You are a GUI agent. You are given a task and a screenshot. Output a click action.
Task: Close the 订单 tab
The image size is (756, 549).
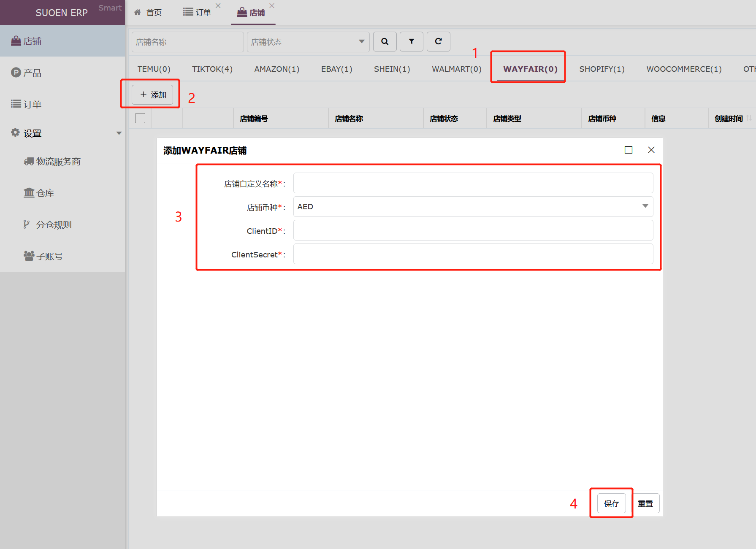pyautogui.click(x=218, y=5)
